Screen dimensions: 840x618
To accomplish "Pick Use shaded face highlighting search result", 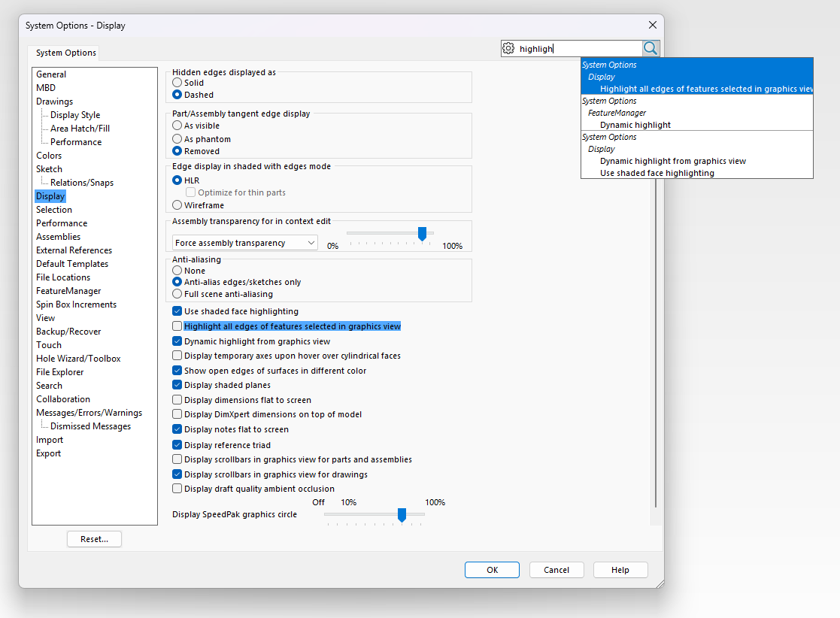I will [x=657, y=173].
